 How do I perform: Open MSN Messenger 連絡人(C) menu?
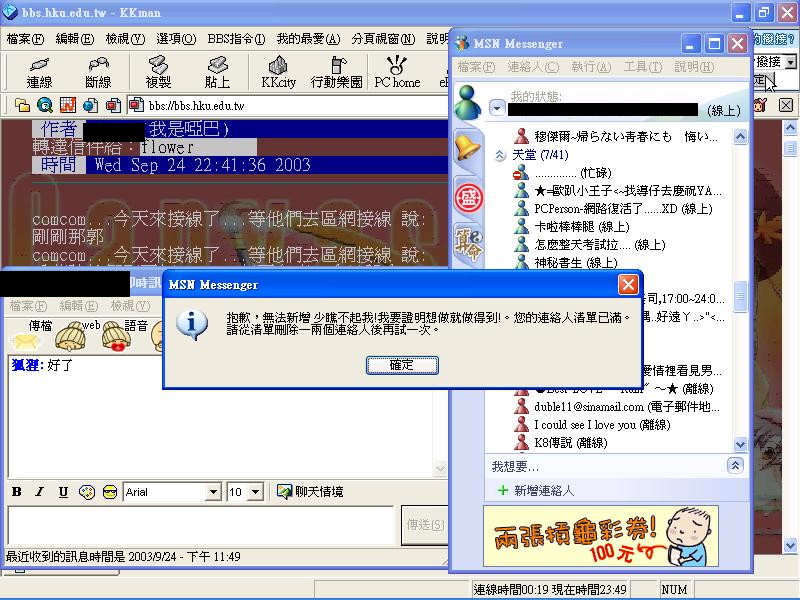[x=533, y=67]
